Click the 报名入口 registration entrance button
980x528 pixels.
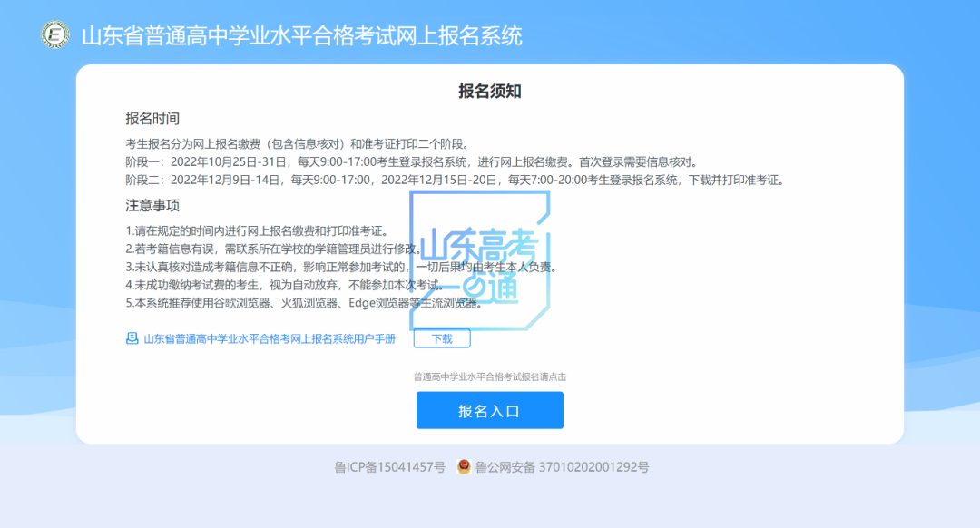click(489, 410)
